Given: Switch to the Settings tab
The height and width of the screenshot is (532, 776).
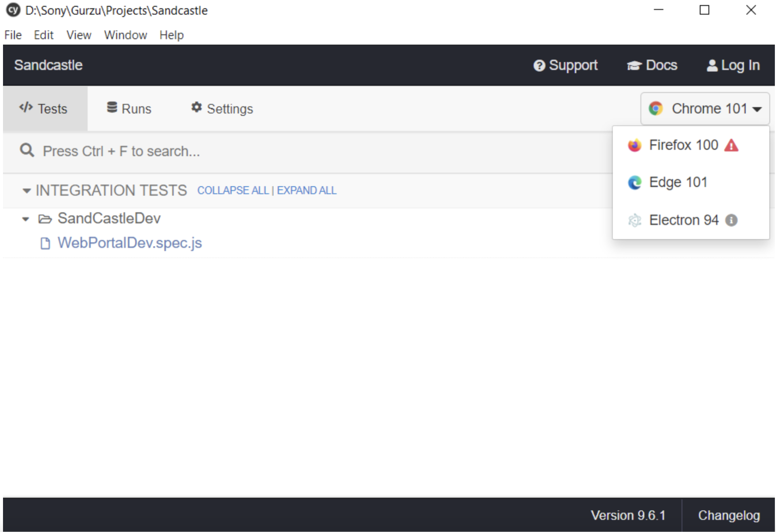Looking at the screenshot, I should click(222, 109).
